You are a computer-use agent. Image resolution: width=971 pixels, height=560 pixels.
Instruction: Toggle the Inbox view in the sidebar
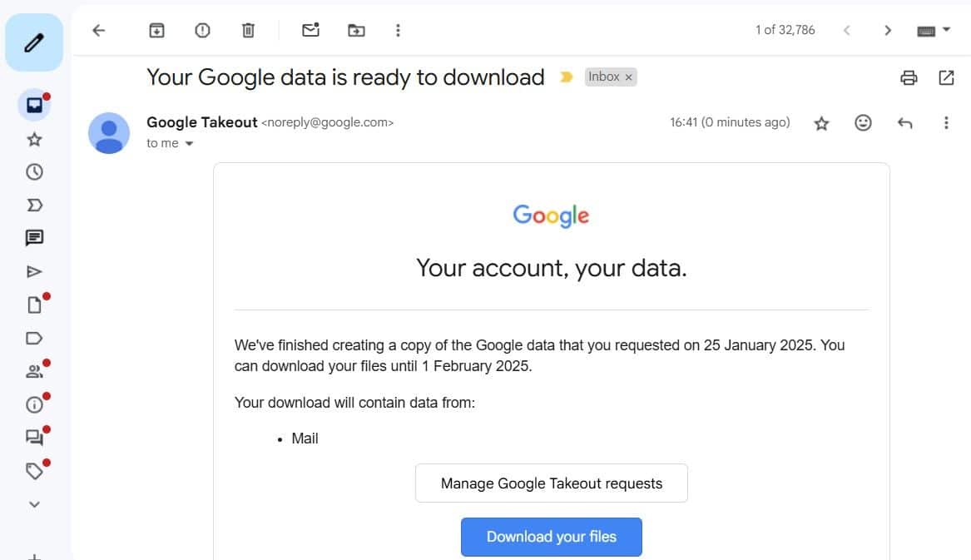point(34,104)
